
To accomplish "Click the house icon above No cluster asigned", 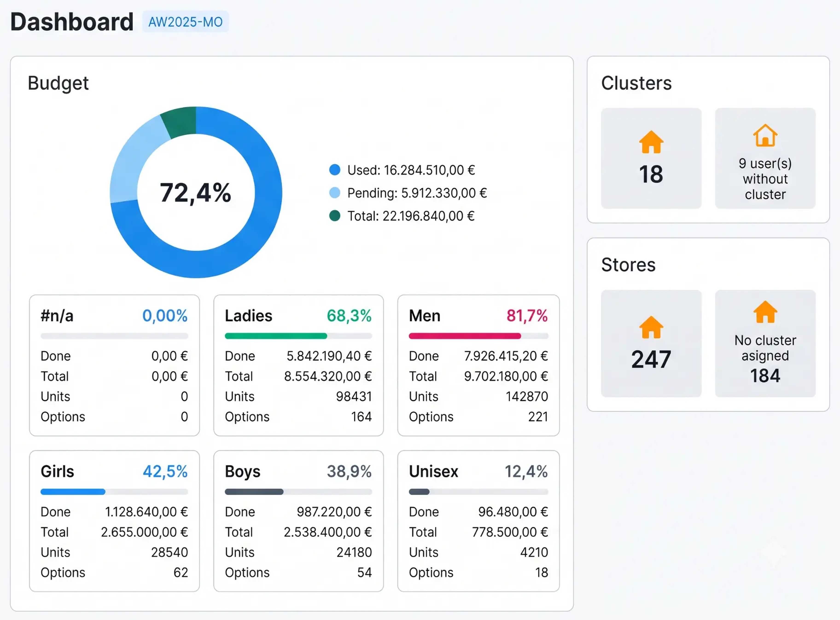I will [x=765, y=312].
